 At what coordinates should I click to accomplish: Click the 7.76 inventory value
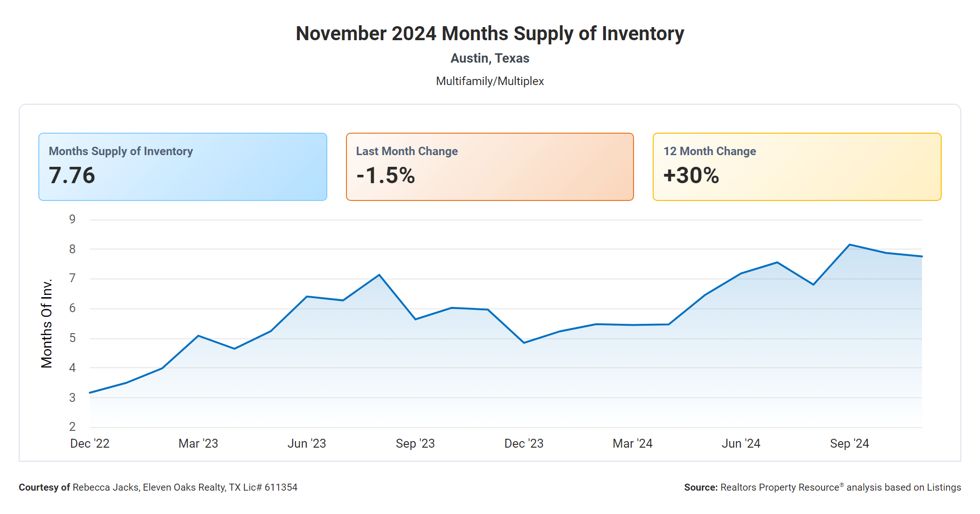click(x=72, y=176)
